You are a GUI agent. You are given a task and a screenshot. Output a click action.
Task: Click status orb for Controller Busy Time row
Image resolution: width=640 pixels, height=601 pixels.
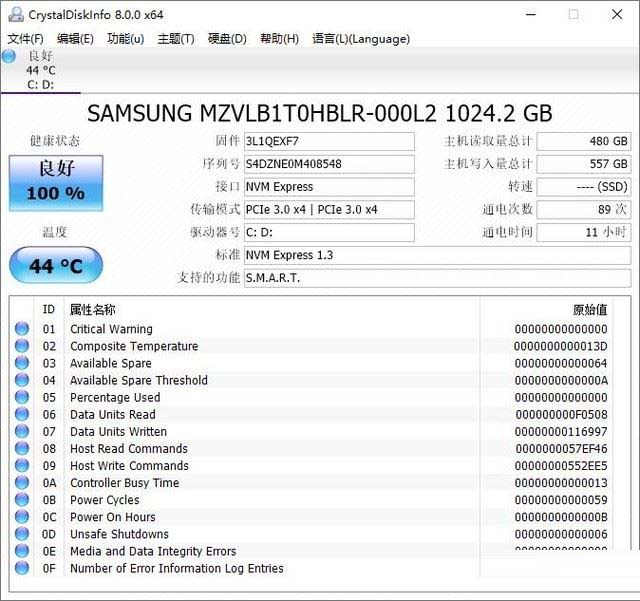point(22,483)
